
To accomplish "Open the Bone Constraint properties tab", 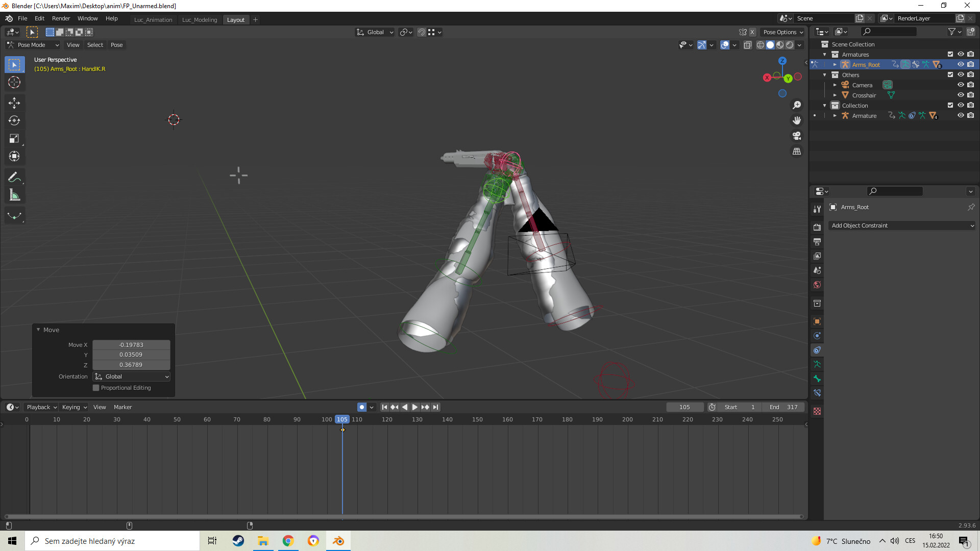I will 817,393.
